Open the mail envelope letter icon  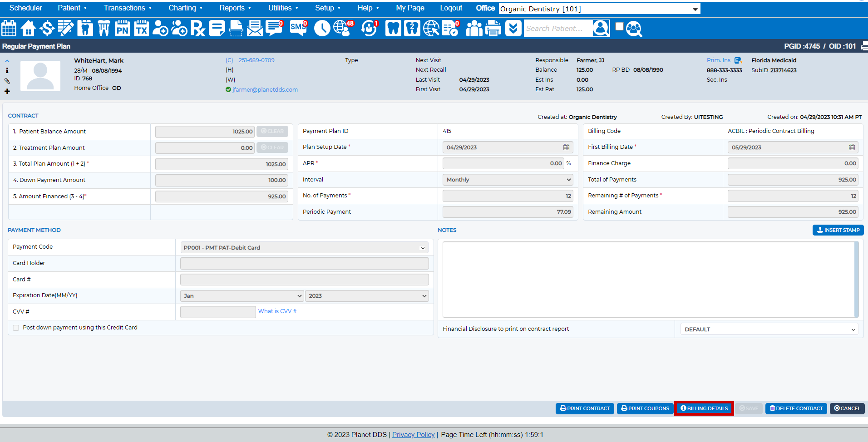[x=255, y=28]
